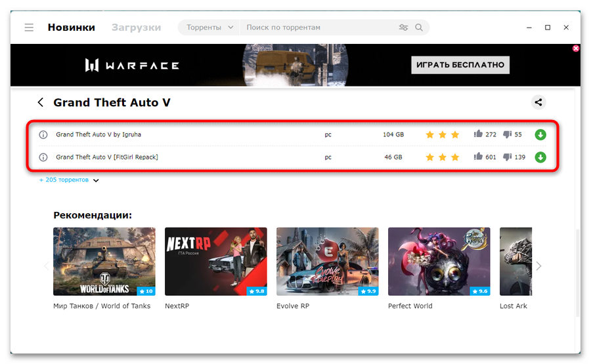Select the Grand Theft Auto V by Igruha torrent
591x364 pixels.
click(x=98, y=134)
